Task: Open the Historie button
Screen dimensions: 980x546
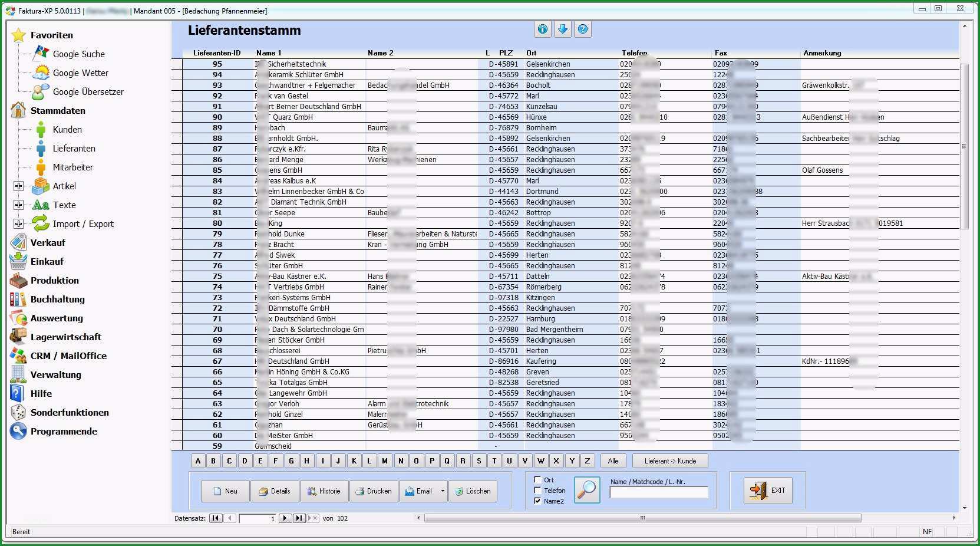Action: tap(324, 491)
